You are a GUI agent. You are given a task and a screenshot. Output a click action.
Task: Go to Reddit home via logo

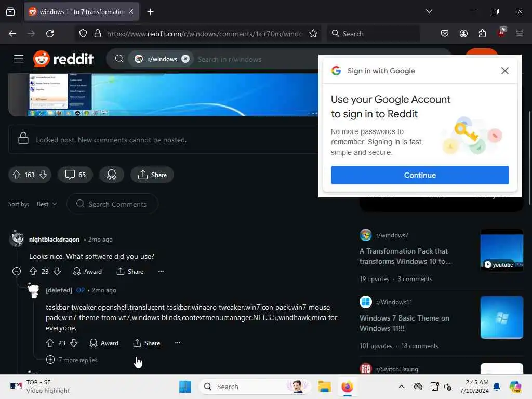click(63, 59)
